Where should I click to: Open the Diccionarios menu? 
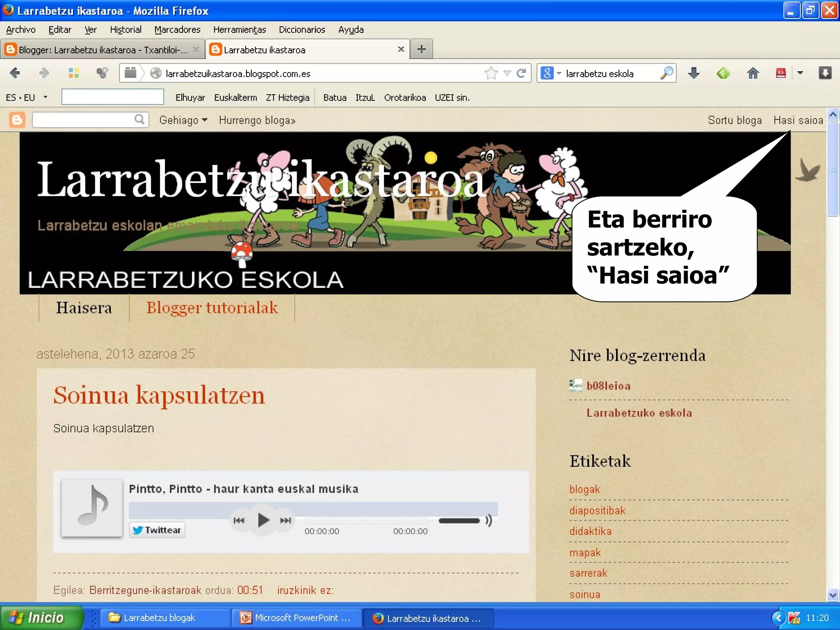302,30
